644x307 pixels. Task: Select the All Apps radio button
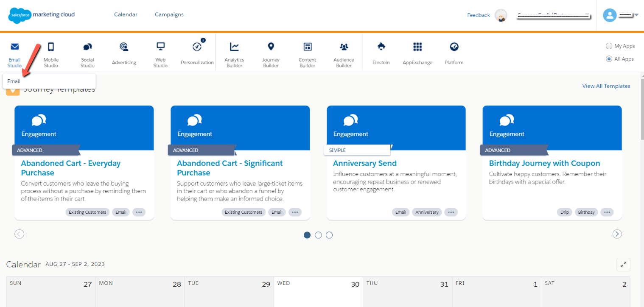pos(609,59)
